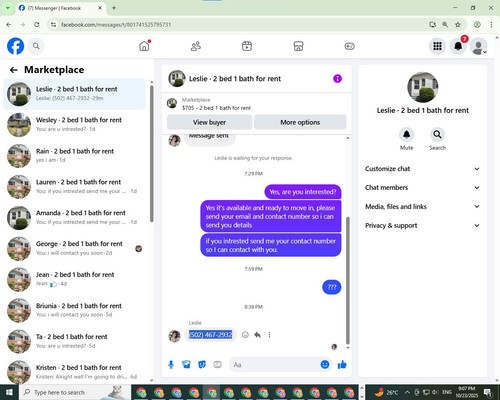Click the address bar URL
The image size is (500, 400).
pyautogui.click(x=116, y=24)
